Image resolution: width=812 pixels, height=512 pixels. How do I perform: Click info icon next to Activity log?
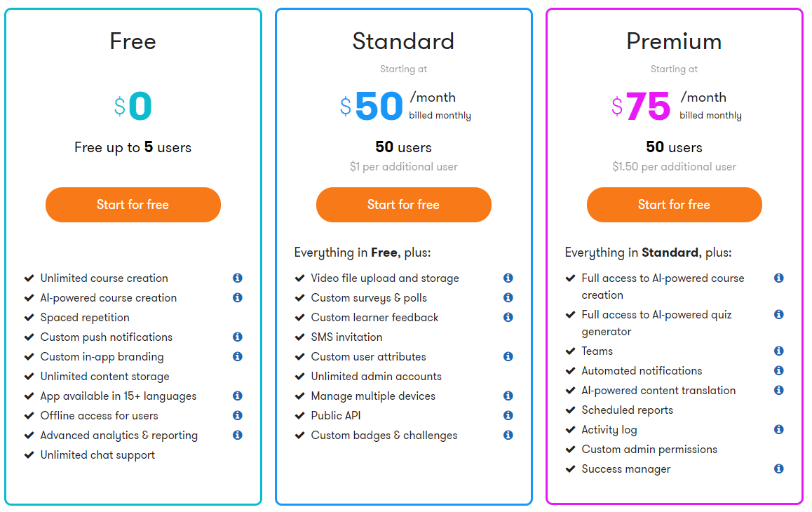click(x=779, y=430)
